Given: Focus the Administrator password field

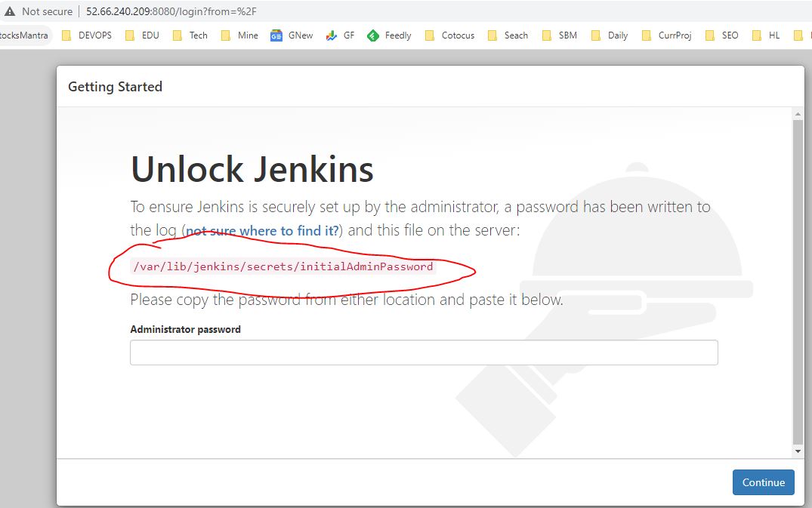Looking at the screenshot, I should (424, 353).
